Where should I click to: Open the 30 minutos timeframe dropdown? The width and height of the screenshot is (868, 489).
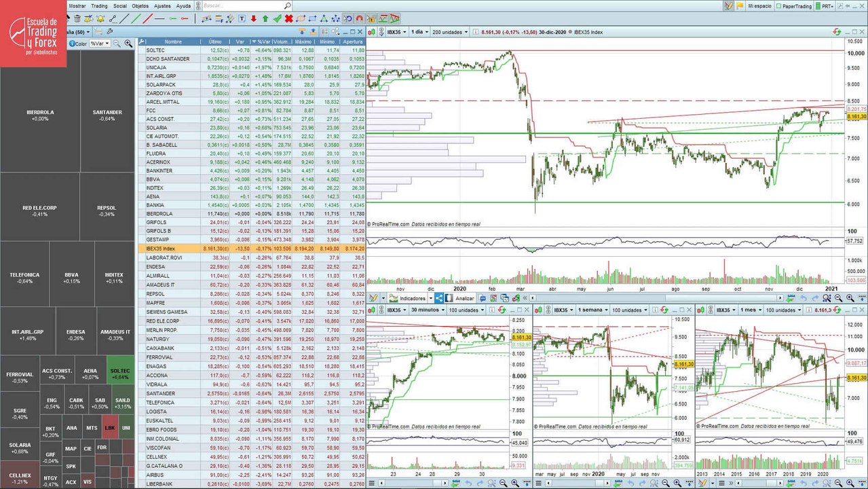point(428,310)
